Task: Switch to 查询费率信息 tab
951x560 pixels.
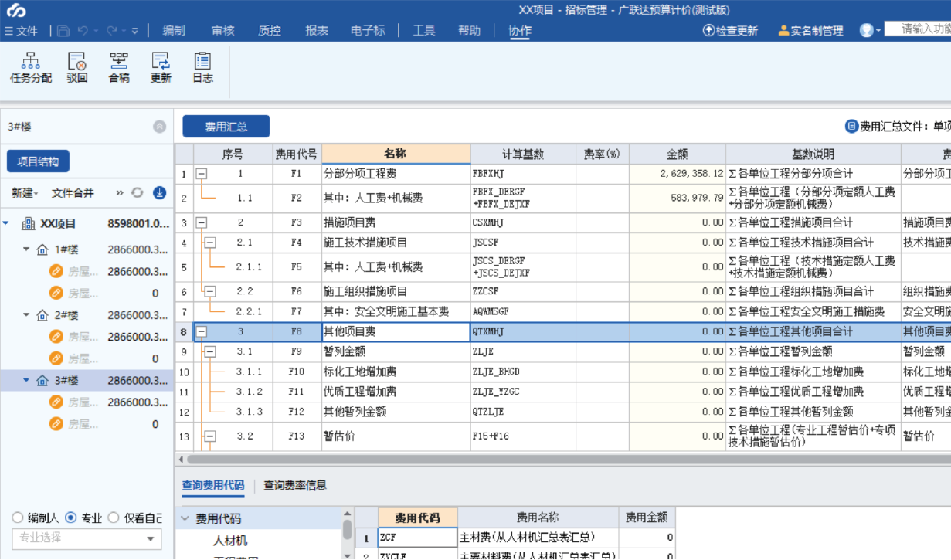Action: tap(294, 485)
